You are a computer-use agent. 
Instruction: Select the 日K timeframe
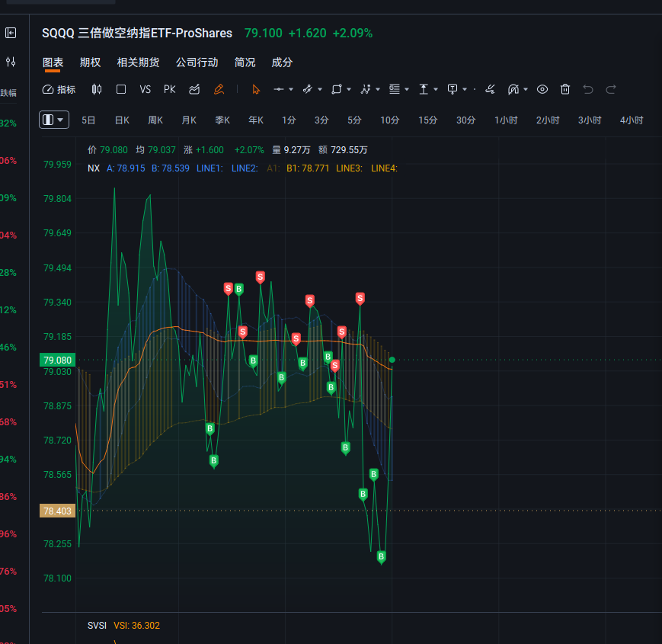pos(122,120)
